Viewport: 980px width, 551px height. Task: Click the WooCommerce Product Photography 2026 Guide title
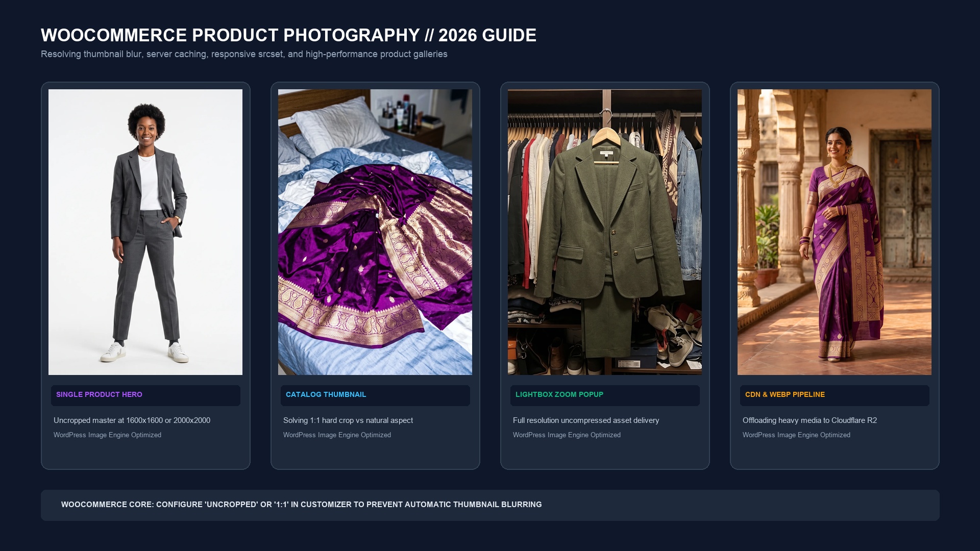pyautogui.click(x=288, y=35)
